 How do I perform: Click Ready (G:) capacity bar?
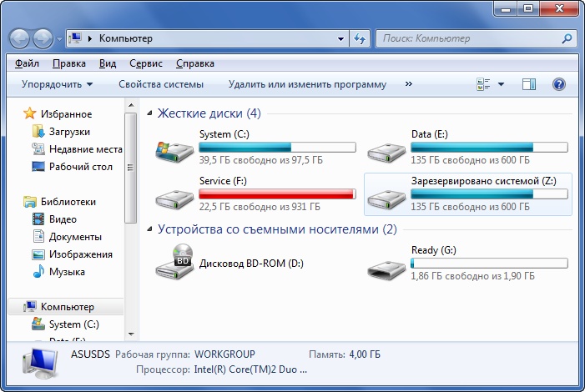[489, 263]
